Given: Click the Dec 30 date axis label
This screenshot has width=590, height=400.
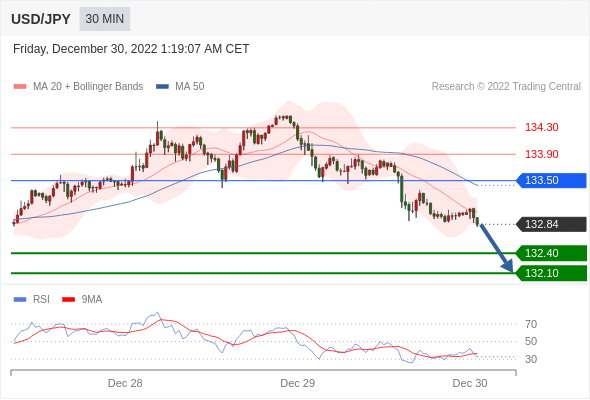Looking at the screenshot, I should pos(470,383).
